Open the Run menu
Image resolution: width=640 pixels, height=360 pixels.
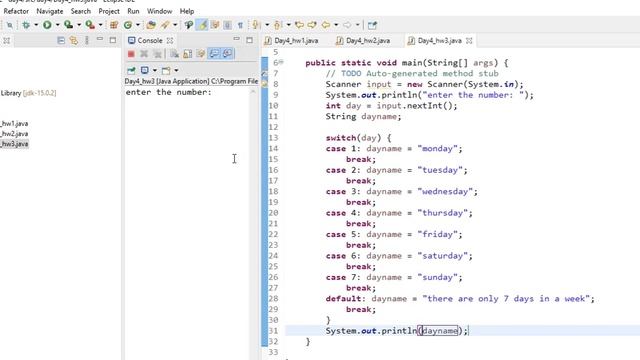pyautogui.click(x=133, y=11)
